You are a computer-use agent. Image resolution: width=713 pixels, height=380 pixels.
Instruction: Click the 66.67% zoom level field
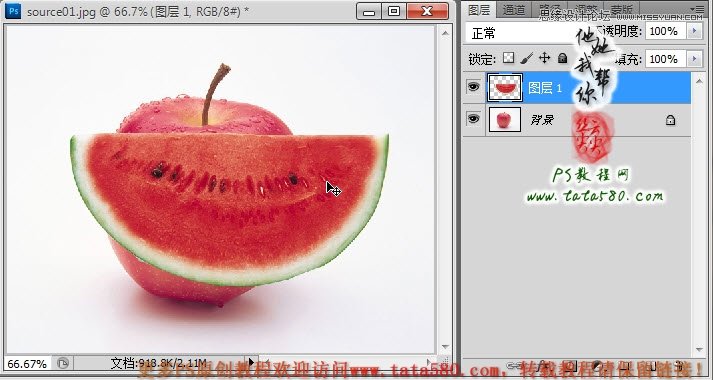point(27,364)
